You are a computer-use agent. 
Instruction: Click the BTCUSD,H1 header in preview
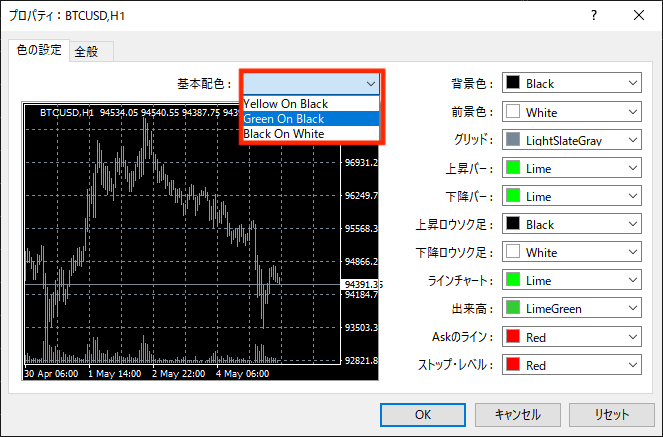click(67, 112)
